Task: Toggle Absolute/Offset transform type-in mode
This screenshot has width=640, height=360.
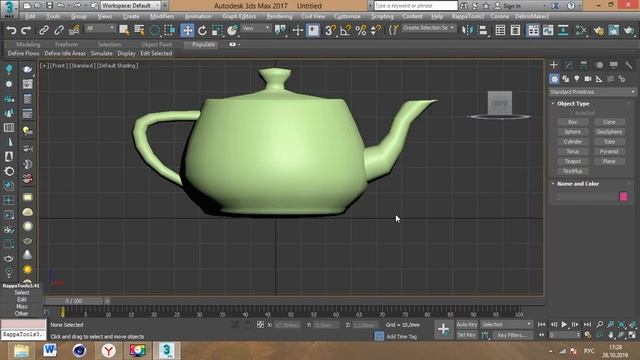Action: pos(260,324)
